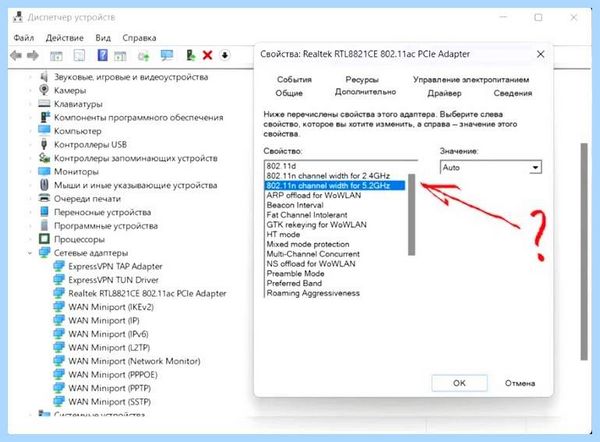This screenshot has width=600, height=442.
Task: Expand the print queues category (Очереди печати)
Action: (x=30, y=199)
